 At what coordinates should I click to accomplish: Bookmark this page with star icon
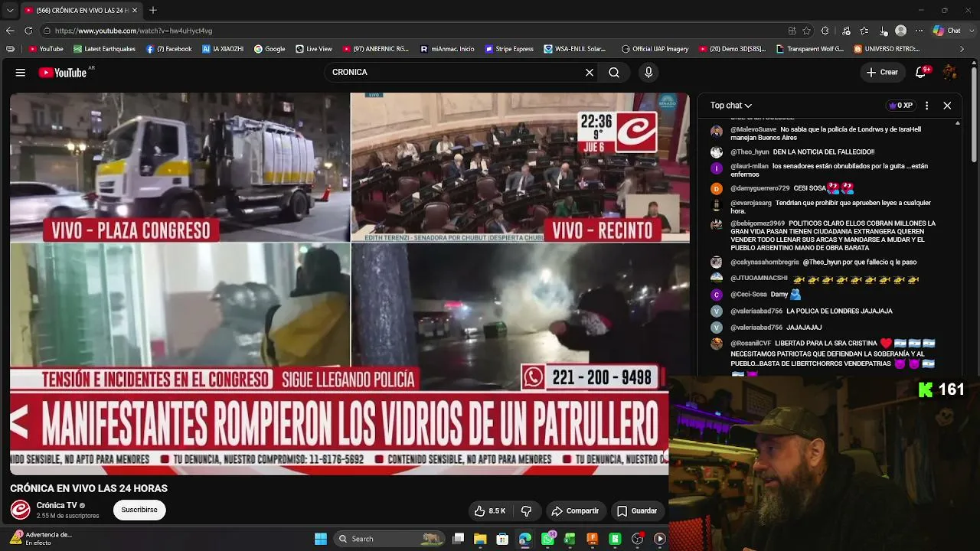point(807,31)
